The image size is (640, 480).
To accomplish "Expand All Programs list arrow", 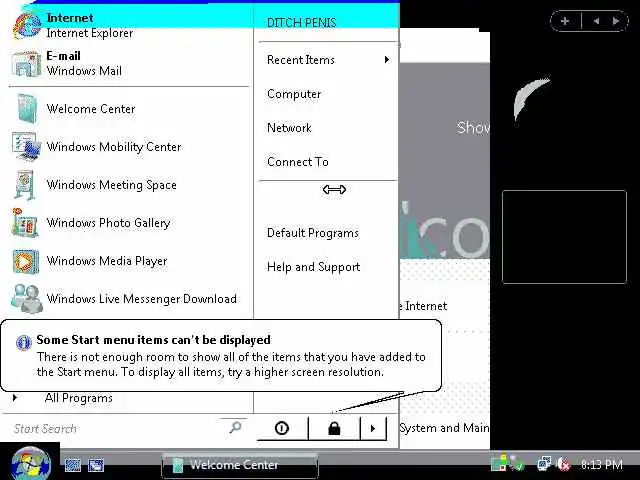I will coord(15,397).
